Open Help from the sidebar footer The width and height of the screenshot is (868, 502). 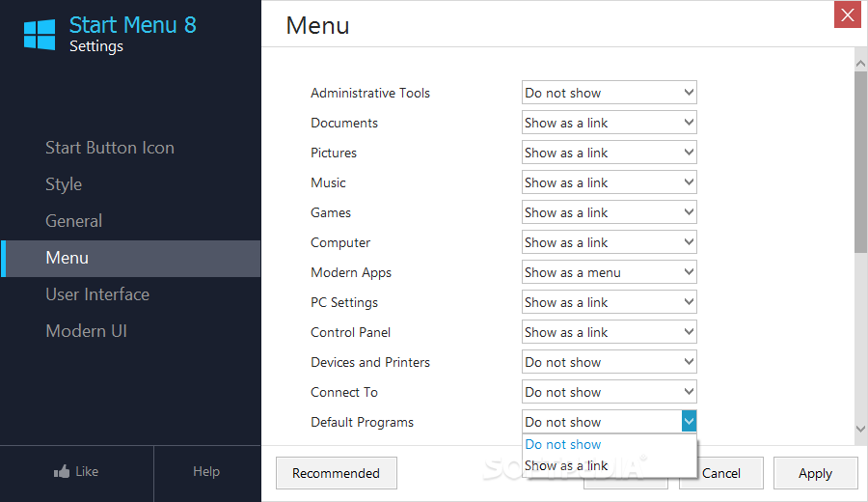pyautogui.click(x=206, y=471)
